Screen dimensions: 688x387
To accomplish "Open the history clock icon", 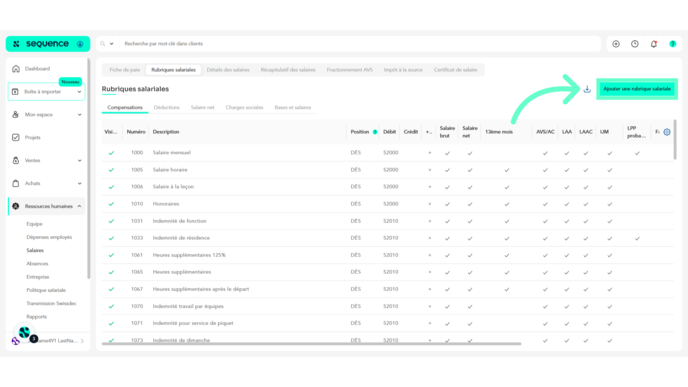I will tap(635, 44).
